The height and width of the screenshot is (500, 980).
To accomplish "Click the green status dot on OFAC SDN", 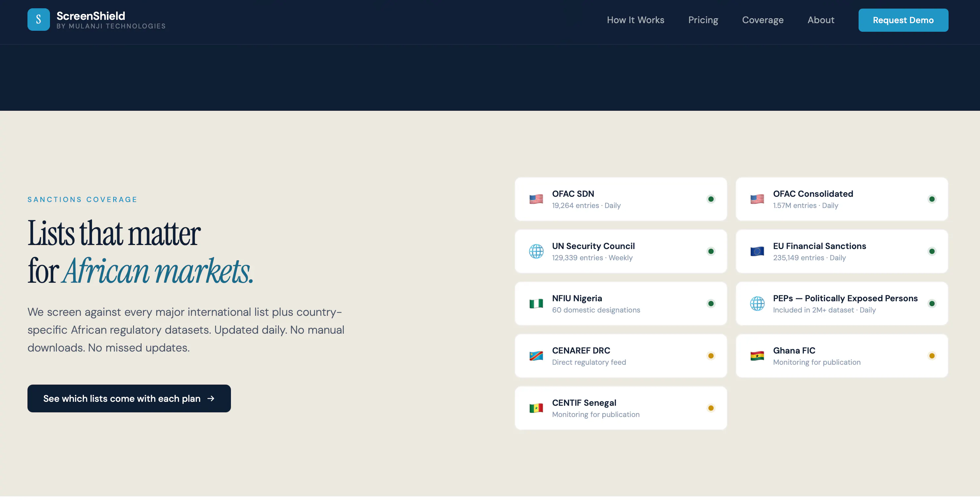I will tap(711, 199).
